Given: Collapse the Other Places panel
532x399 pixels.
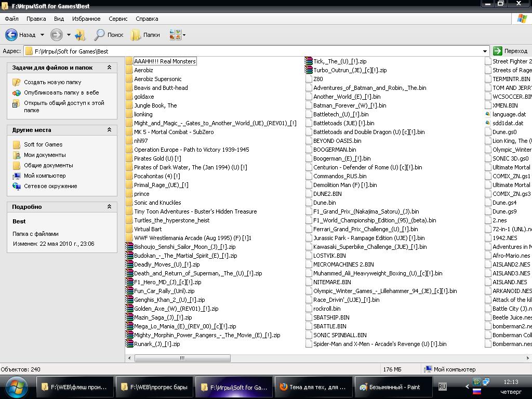Looking at the screenshot, I should click(x=109, y=129).
